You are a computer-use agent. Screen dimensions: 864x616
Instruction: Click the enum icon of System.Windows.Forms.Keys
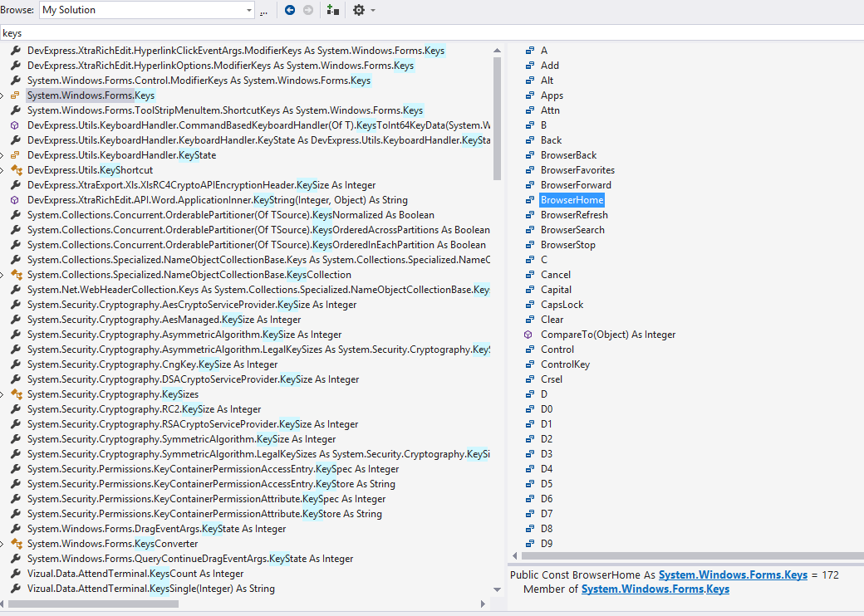click(16, 95)
